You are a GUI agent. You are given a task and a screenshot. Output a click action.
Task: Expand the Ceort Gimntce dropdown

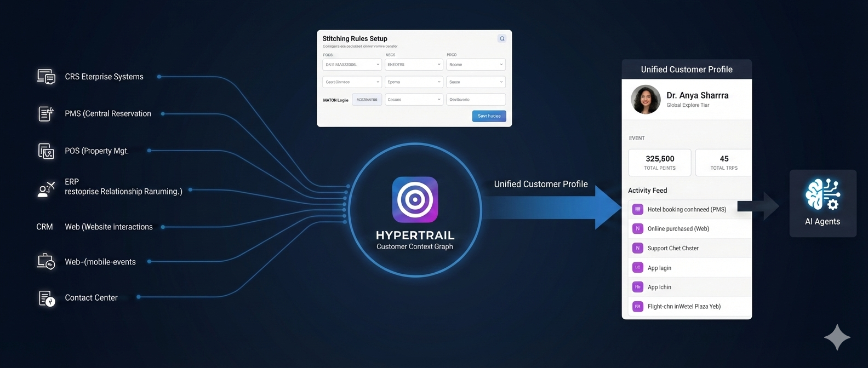pyautogui.click(x=352, y=82)
